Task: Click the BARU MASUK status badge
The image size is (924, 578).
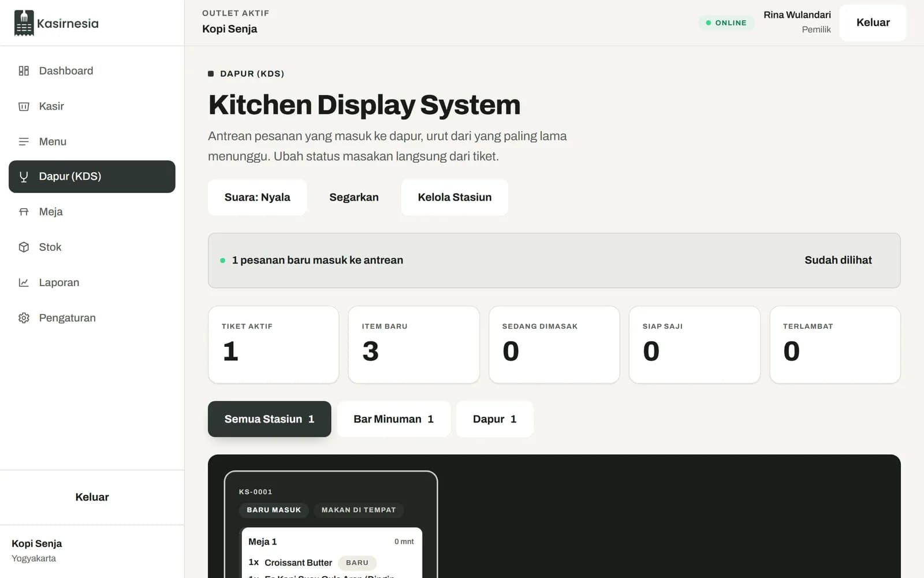Action: point(274,510)
